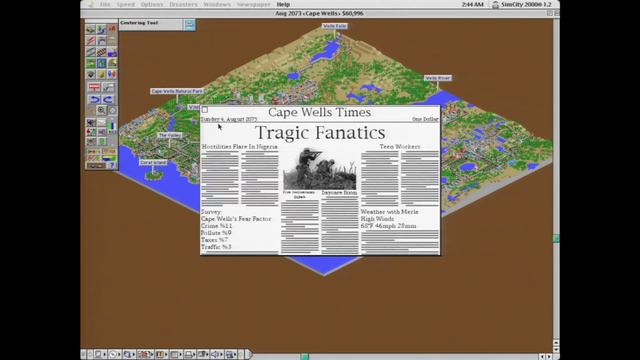Screen dimensions: 640x360
Task: Select the Commercial zone tool
Action: 101,63
